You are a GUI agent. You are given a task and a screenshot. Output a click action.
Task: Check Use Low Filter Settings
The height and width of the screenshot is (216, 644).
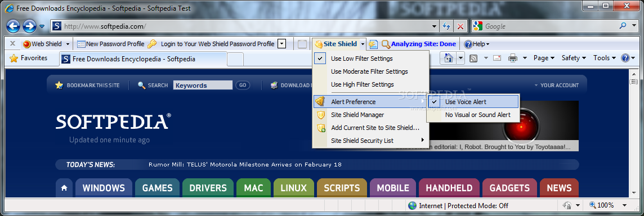coord(371,58)
